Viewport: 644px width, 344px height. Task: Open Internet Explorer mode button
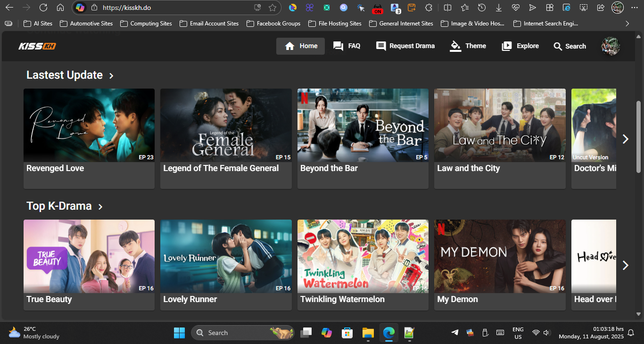(567, 8)
